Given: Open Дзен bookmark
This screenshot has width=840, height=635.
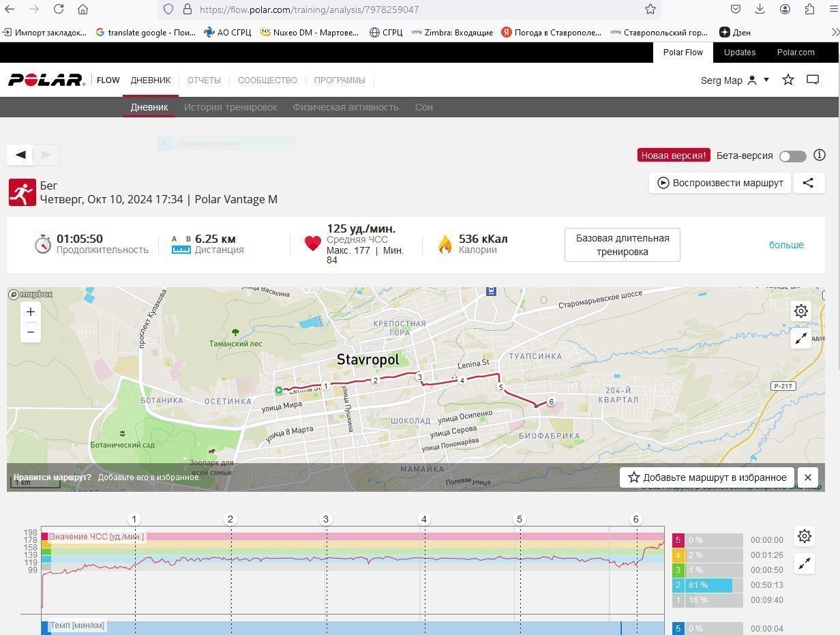Looking at the screenshot, I should (x=735, y=32).
